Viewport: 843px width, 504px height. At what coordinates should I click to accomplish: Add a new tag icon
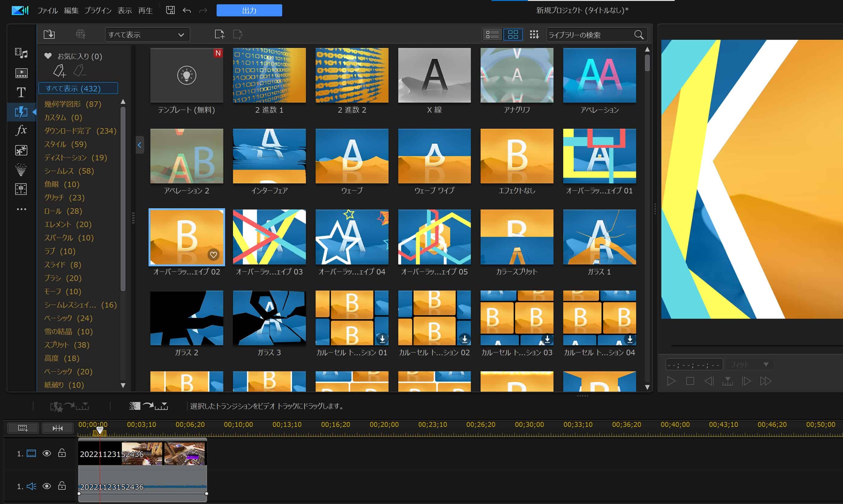60,71
